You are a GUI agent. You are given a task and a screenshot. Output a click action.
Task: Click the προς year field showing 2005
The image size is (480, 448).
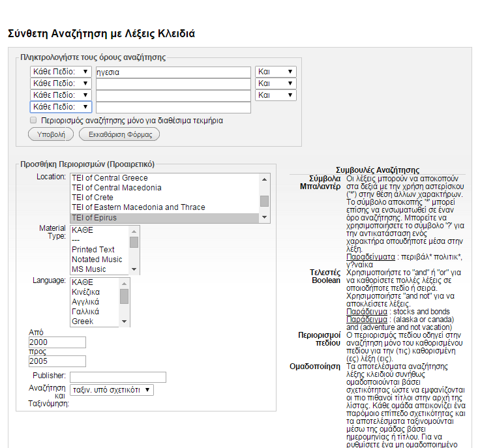(x=57, y=361)
